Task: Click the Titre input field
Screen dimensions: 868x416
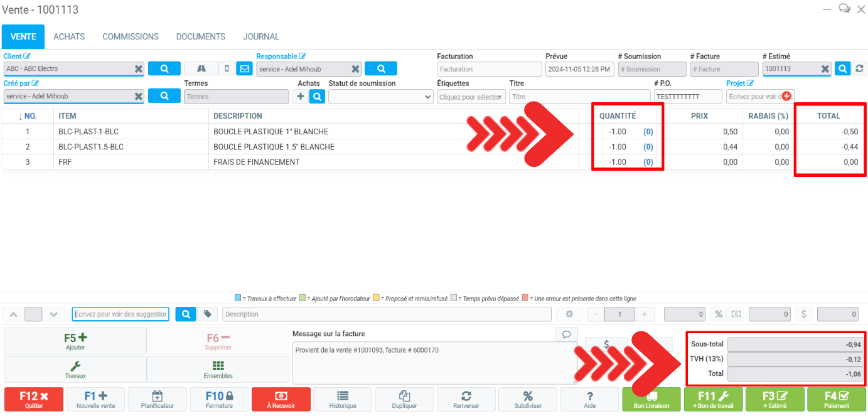Action: coord(579,97)
